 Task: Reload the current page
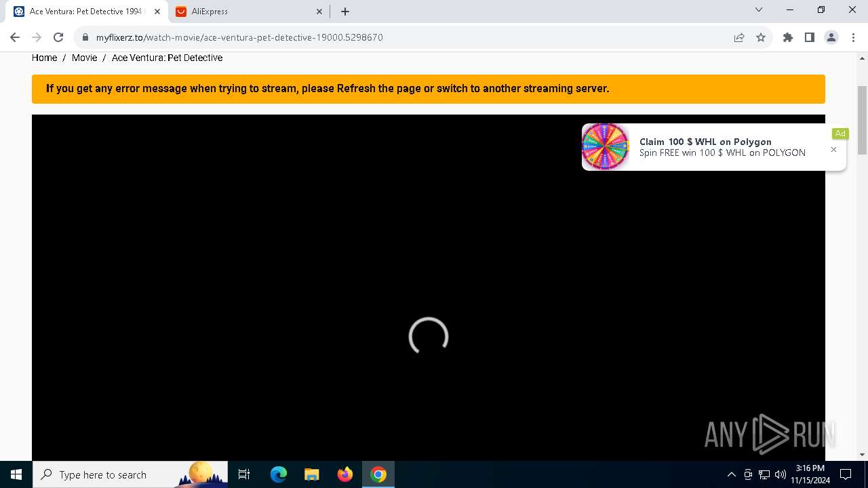[58, 37]
